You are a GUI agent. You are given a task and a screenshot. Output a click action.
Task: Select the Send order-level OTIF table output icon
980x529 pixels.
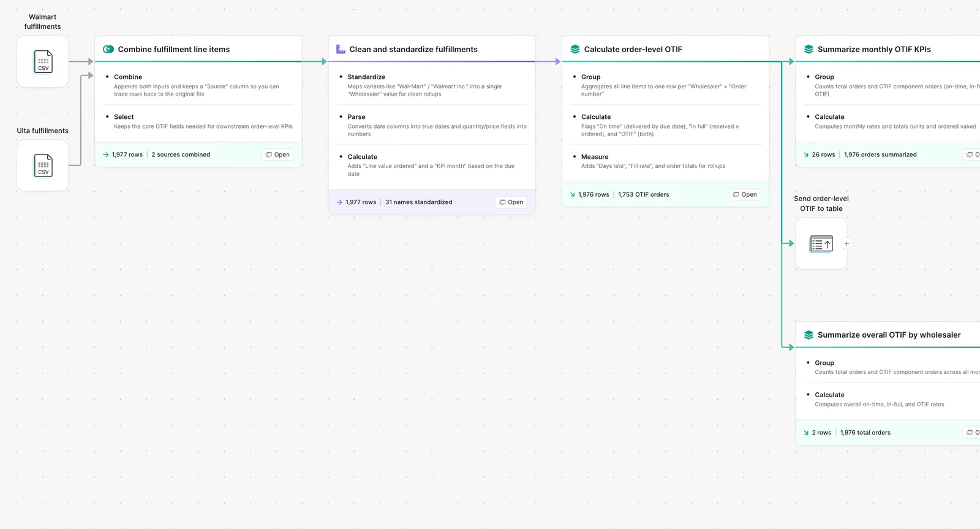tap(821, 243)
